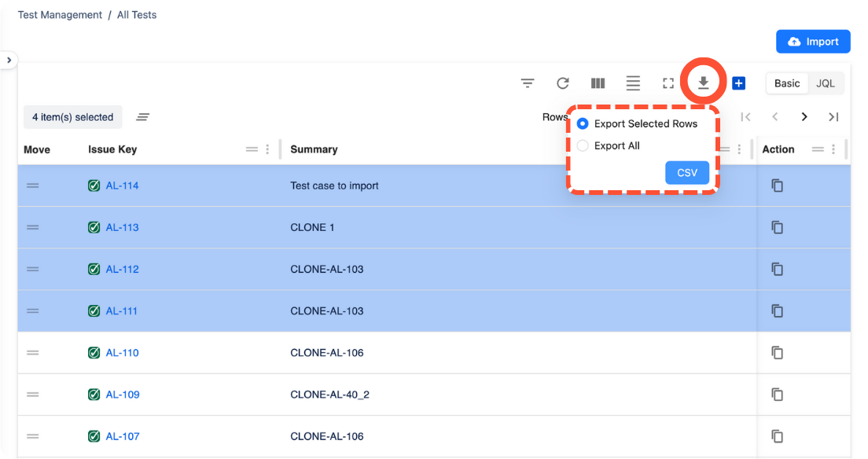This screenshot has height=459, width=868.
Task: Click the filter icon in the toolbar
Action: click(x=528, y=83)
